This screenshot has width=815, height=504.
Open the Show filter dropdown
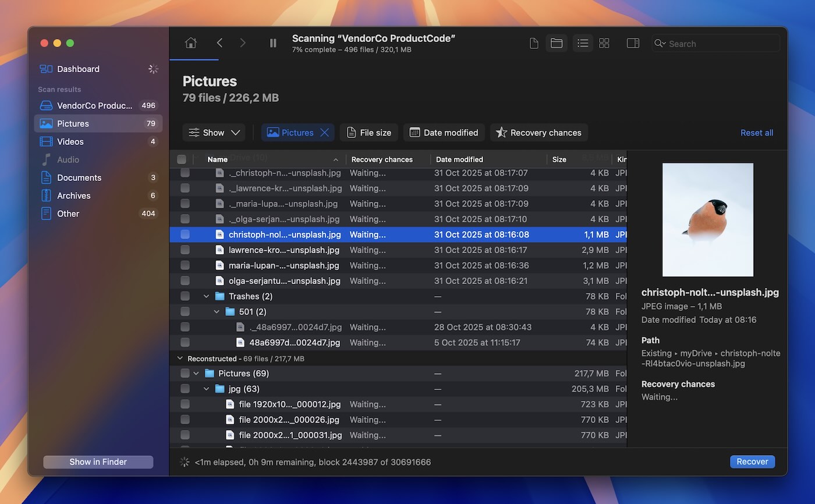tap(214, 132)
